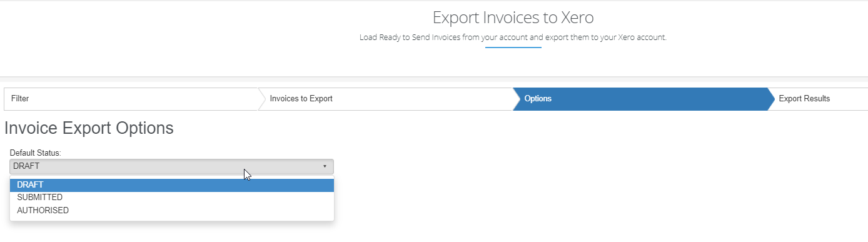This screenshot has height=242, width=868.
Task: Click the Invoice Export Options heading
Action: [x=89, y=128]
